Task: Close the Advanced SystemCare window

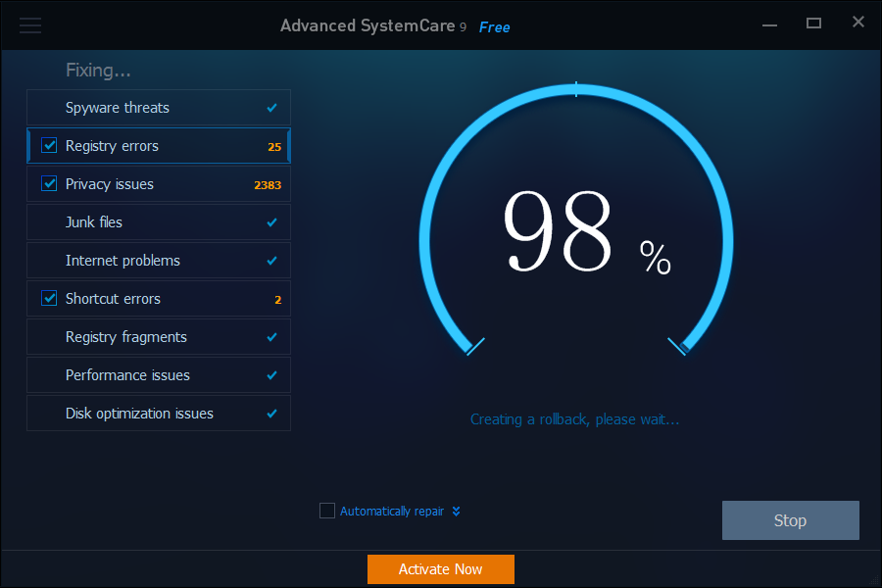Action: tap(858, 22)
